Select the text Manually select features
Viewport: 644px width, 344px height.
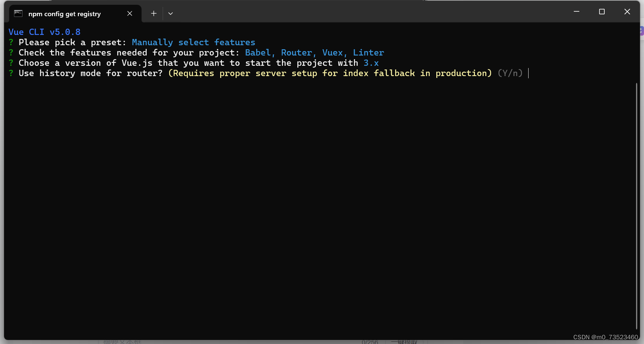pyautogui.click(x=194, y=42)
